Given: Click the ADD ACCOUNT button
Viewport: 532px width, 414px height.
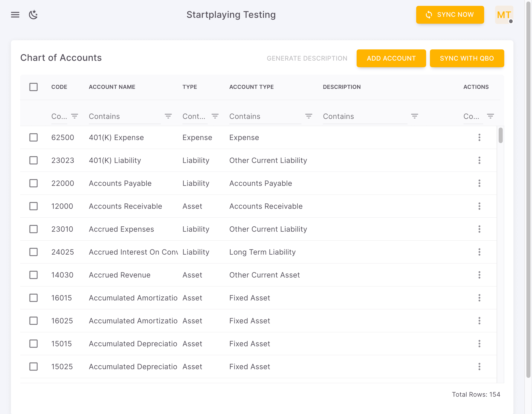Looking at the screenshot, I should point(391,58).
